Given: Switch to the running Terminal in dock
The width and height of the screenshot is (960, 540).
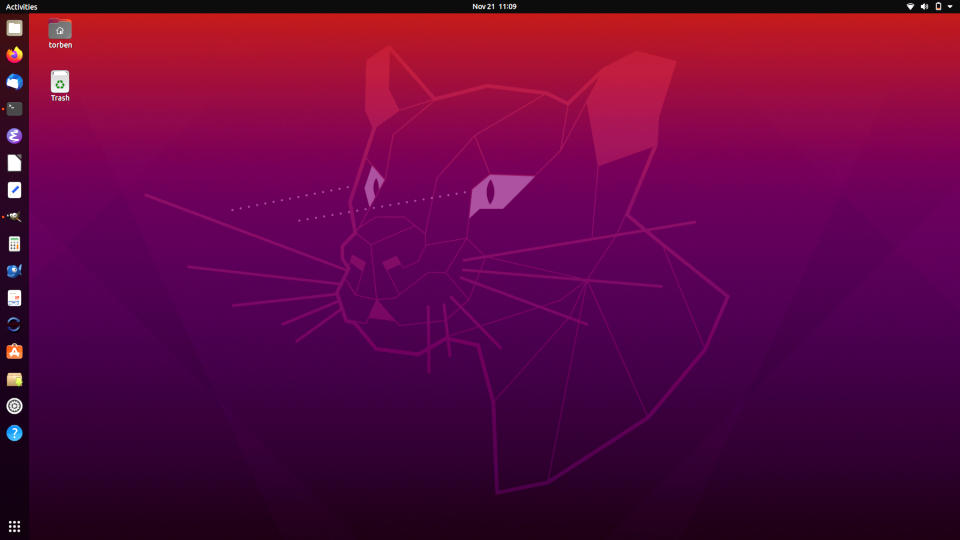Looking at the screenshot, I should coord(14,109).
